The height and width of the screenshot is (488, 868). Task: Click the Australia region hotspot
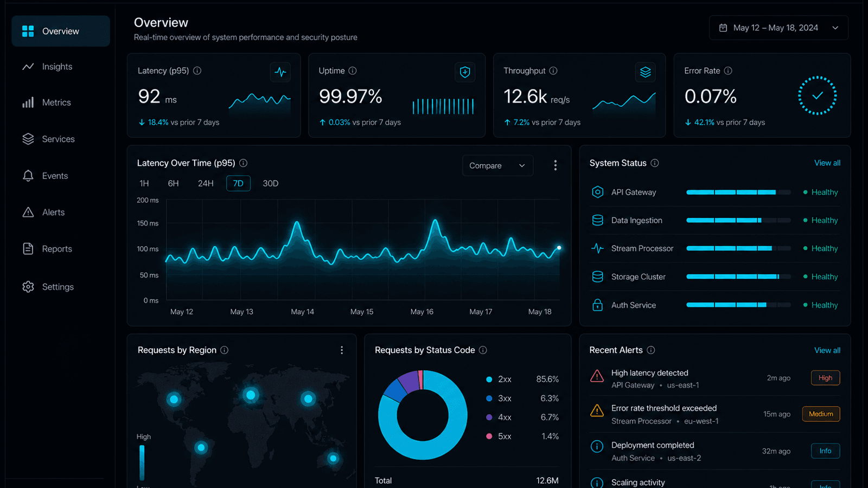pyautogui.click(x=333, y=459)
